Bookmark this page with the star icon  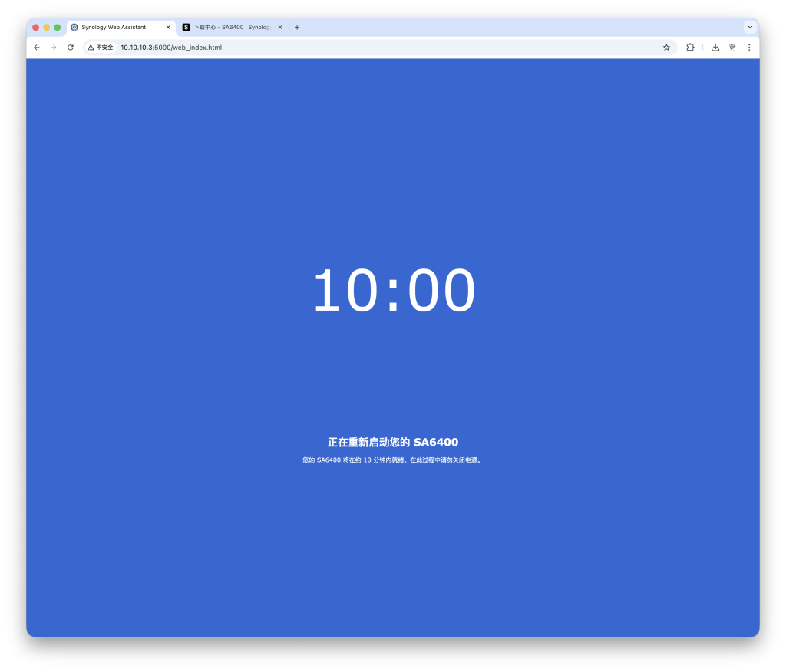tap(666, 48)
